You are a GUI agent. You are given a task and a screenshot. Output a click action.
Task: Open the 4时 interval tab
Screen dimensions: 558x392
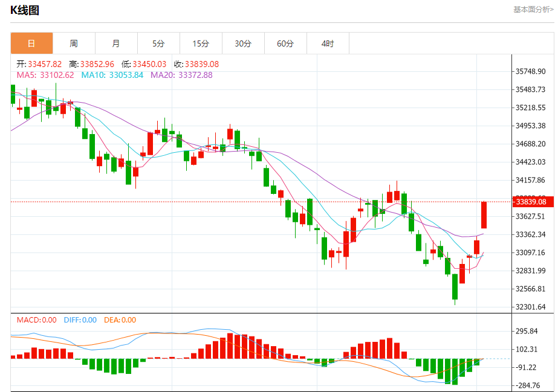click(328, 43)
